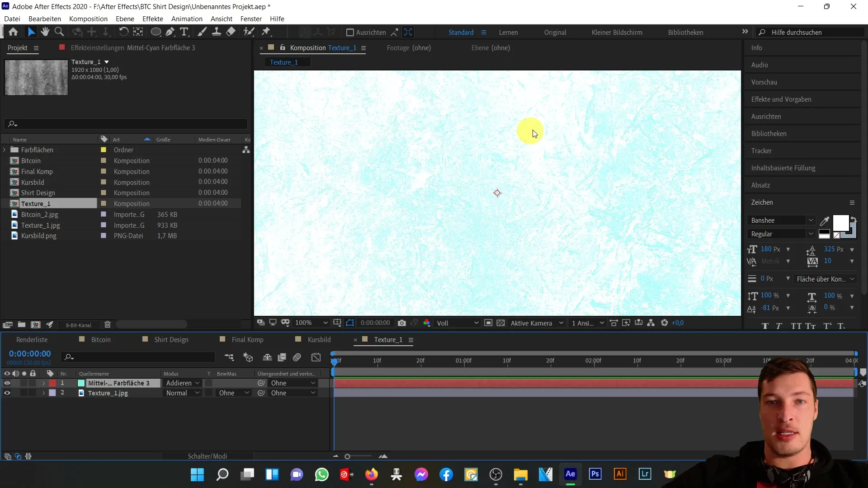Select the Pen tool
Screen dimensions: 868x488
click(170, 32)
